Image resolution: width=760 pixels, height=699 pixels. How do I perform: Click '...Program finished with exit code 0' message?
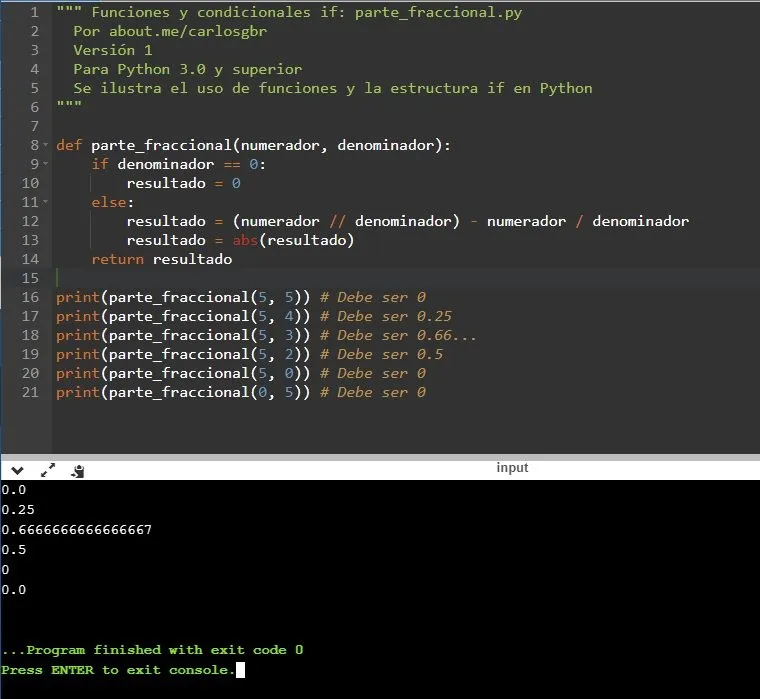click(x=152, y=650)
